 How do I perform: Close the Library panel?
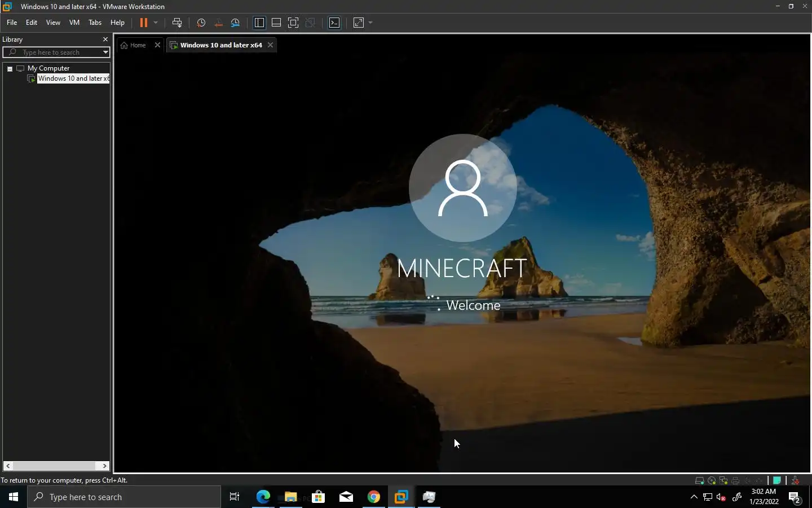click(x=105, y=40)
